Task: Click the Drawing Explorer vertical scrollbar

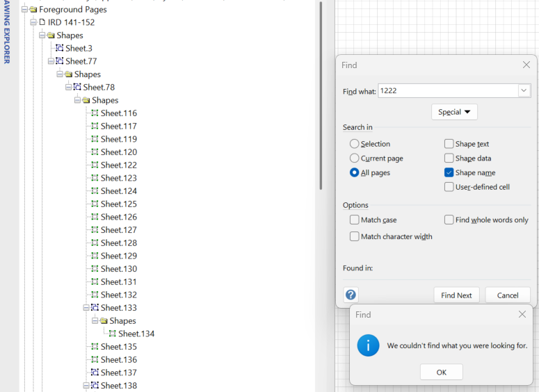Action: tap(321, 97)
